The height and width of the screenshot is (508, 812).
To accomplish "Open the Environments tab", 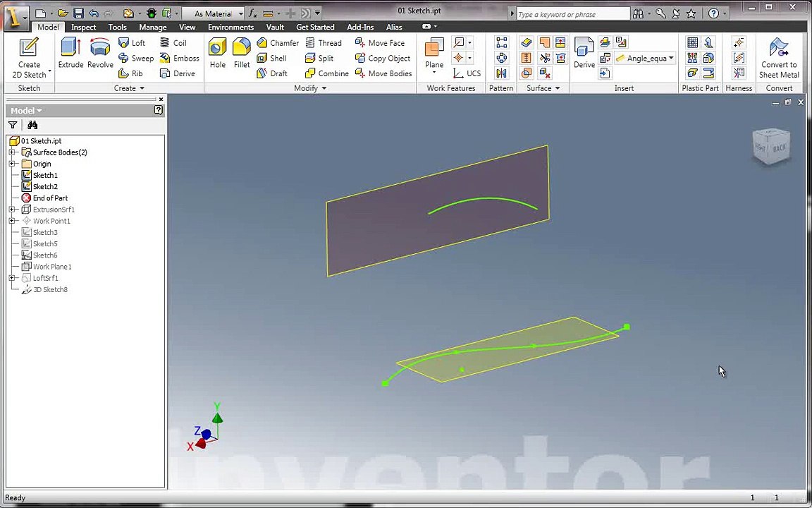I will pyautogui.click(x=231, y=27).
